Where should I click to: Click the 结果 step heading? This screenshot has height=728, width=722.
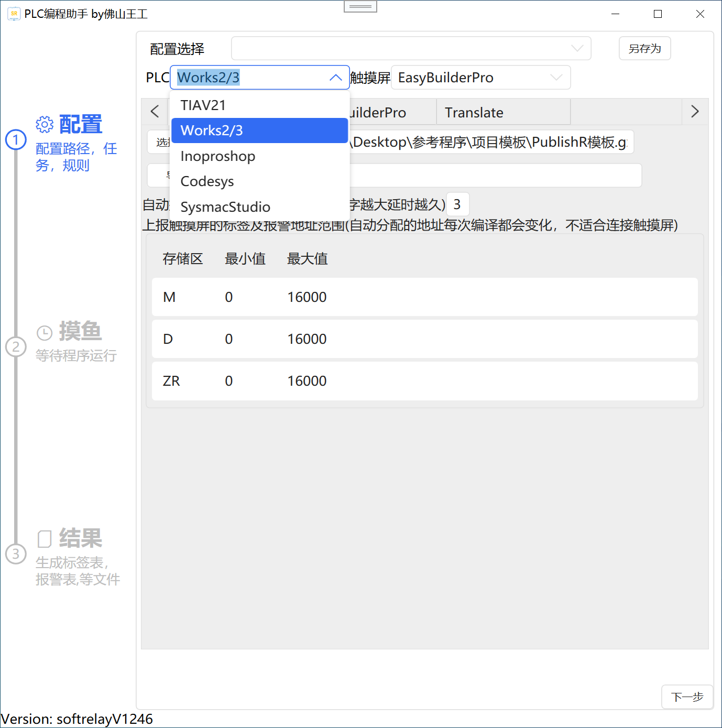click(x=81, y=538)
